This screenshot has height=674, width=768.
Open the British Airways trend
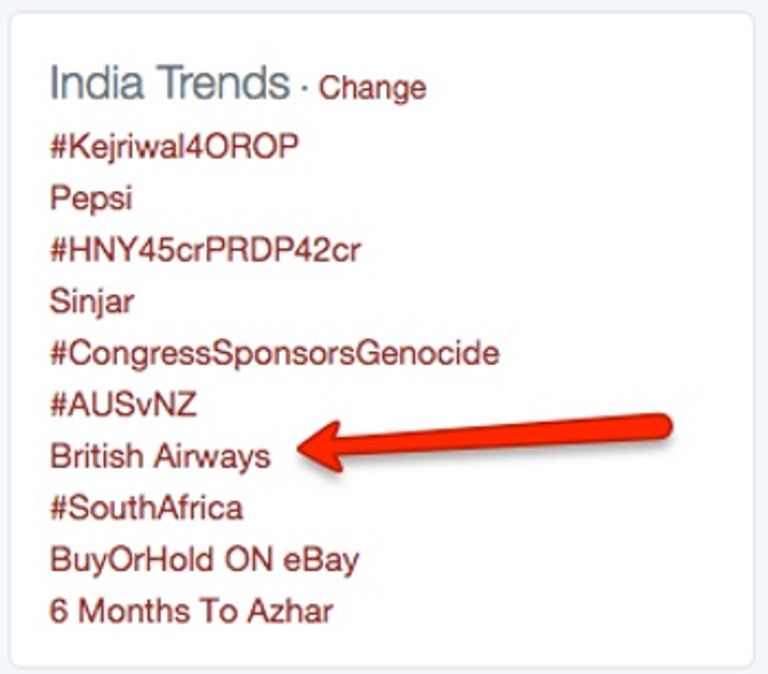click(160, 457)
